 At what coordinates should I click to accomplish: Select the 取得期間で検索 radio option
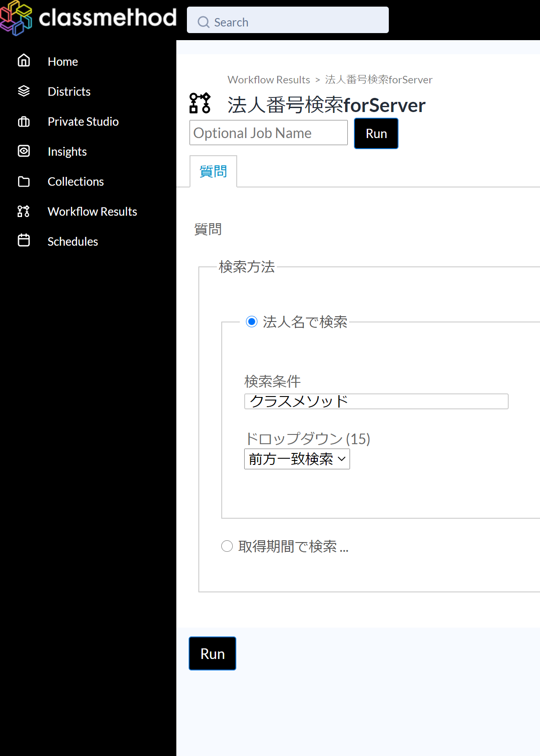click(x=227, y=546)
